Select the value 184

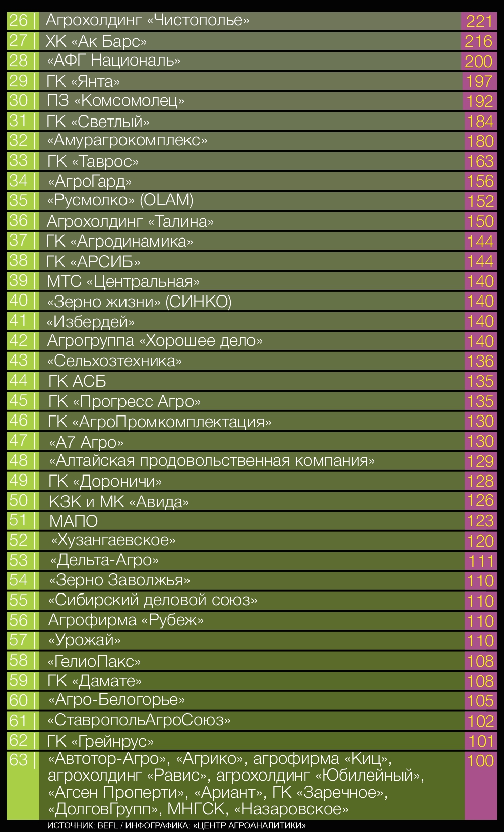(480, 122)
